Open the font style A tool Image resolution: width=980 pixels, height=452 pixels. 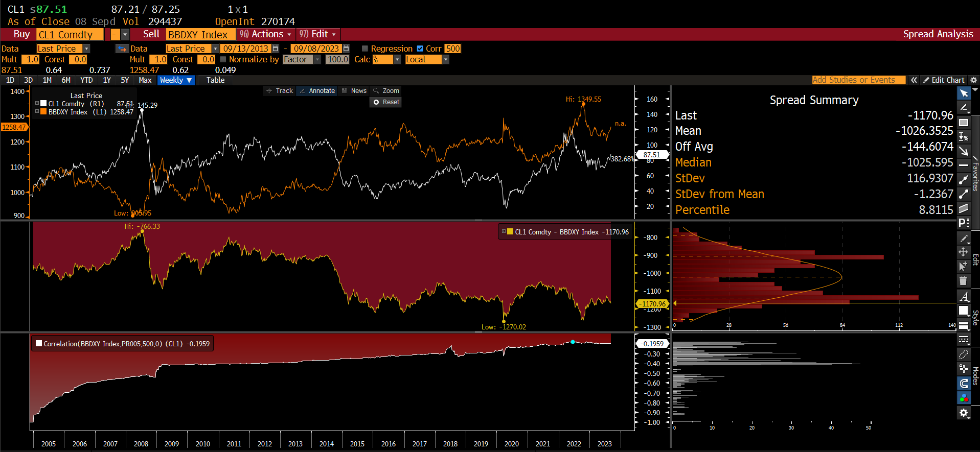(964, 296)
